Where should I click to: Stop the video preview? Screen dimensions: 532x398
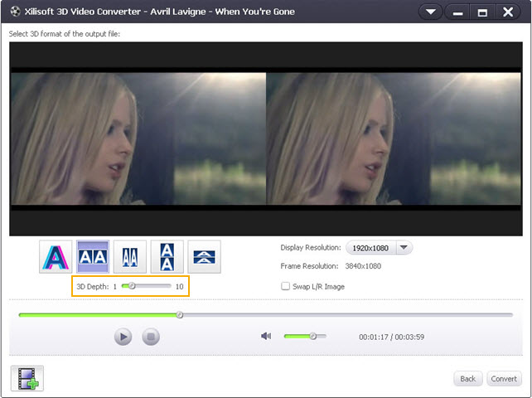point(151,337)
